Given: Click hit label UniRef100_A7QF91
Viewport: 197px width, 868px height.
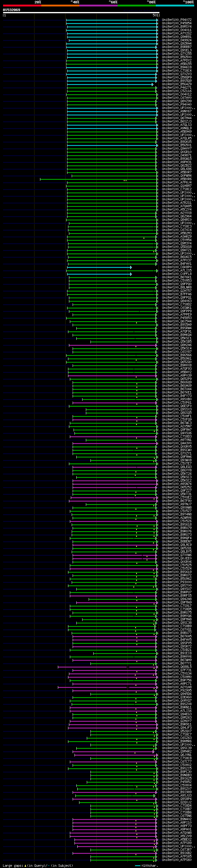Looking at the screenshot, I should tap(177, 331).
